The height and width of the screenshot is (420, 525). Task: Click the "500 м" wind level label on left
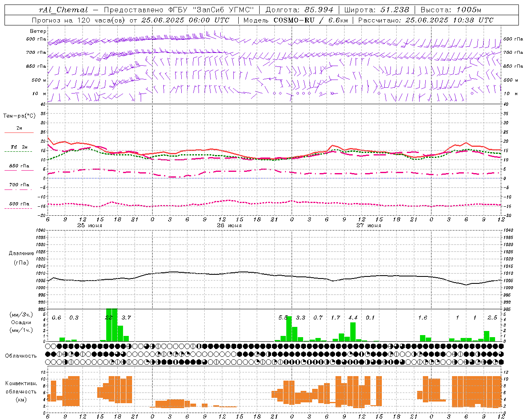39,80
